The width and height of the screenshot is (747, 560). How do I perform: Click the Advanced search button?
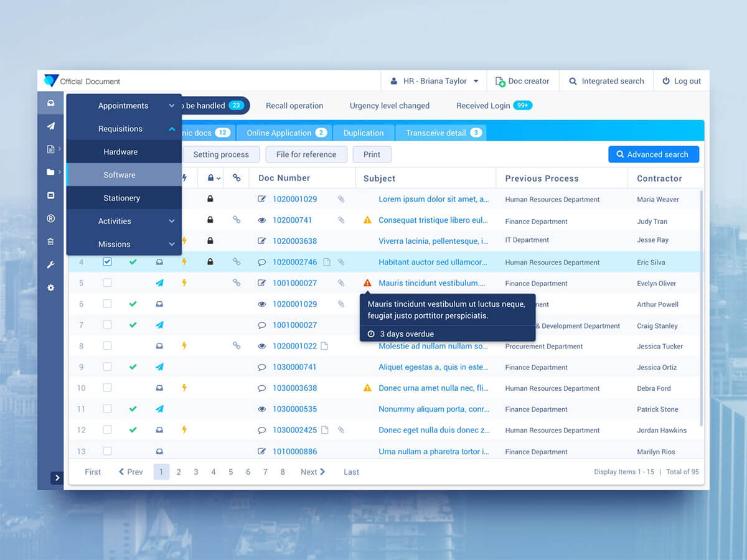coord(653,154)
